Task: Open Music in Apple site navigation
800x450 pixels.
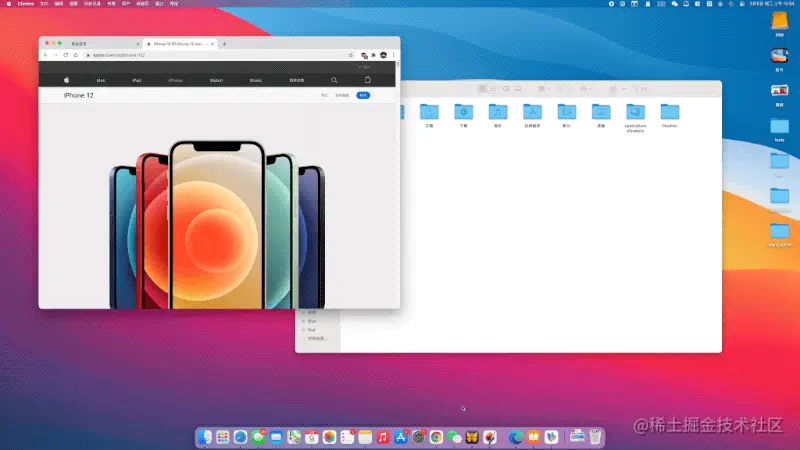Action: [256, 80]
